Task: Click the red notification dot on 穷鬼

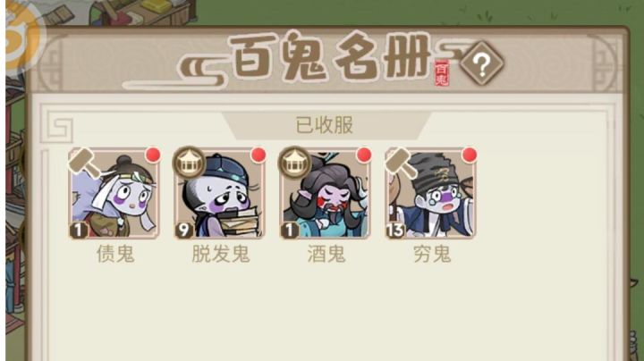Action: coord(469,155)
